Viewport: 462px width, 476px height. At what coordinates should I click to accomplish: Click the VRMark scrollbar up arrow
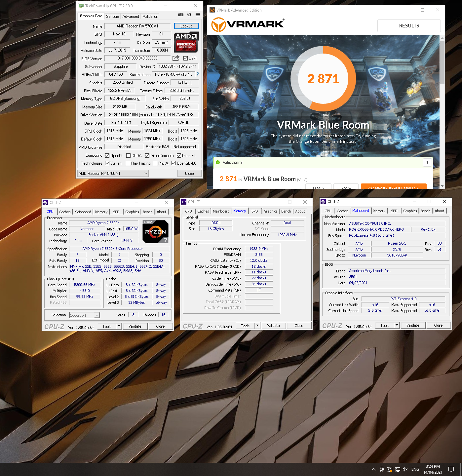(443, 38)
